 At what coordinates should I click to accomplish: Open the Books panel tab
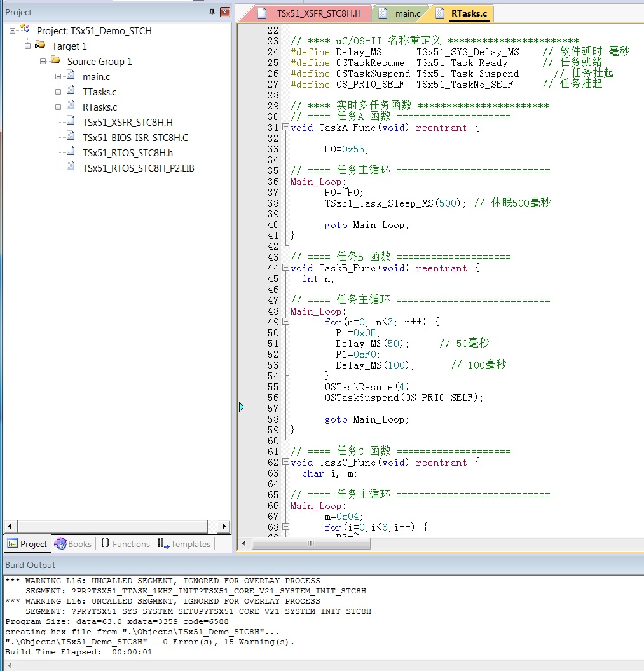click(x=73, y=544)
